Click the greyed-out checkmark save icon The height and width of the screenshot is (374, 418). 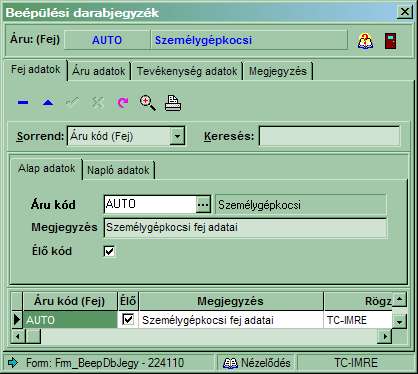tap(72, 102)
